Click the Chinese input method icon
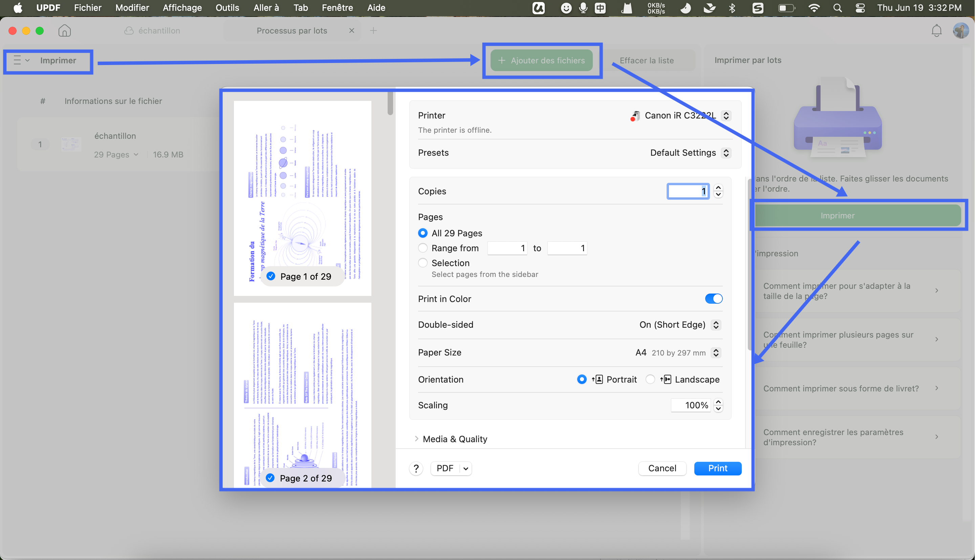 pos(600,8)
